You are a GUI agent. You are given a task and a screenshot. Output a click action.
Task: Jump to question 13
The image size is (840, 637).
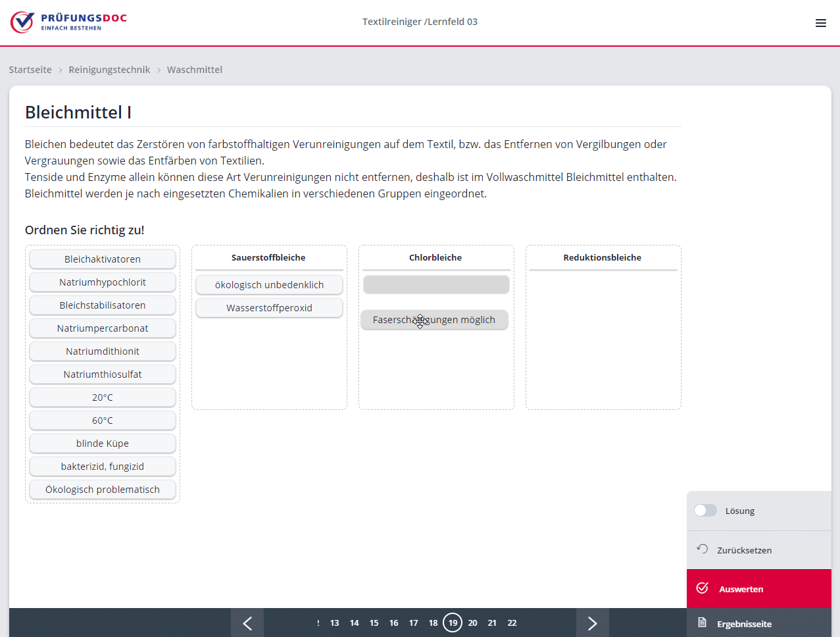334,623
